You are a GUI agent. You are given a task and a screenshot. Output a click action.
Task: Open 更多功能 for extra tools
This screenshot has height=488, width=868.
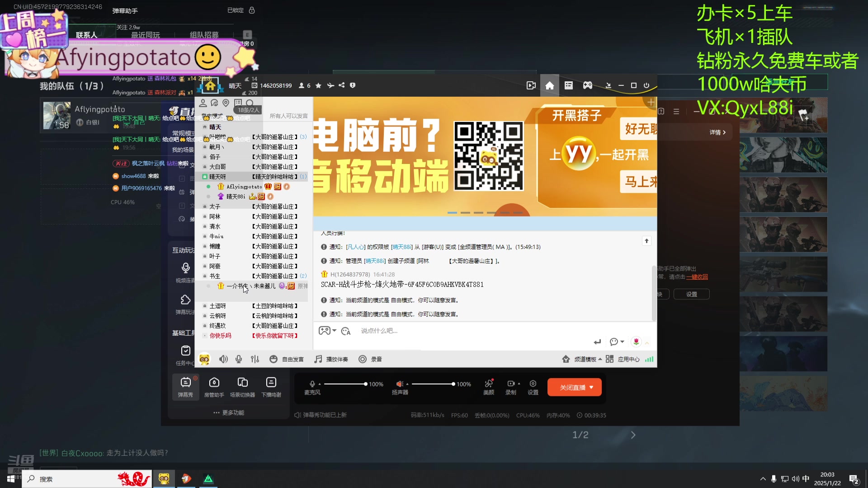click(228, 412)
